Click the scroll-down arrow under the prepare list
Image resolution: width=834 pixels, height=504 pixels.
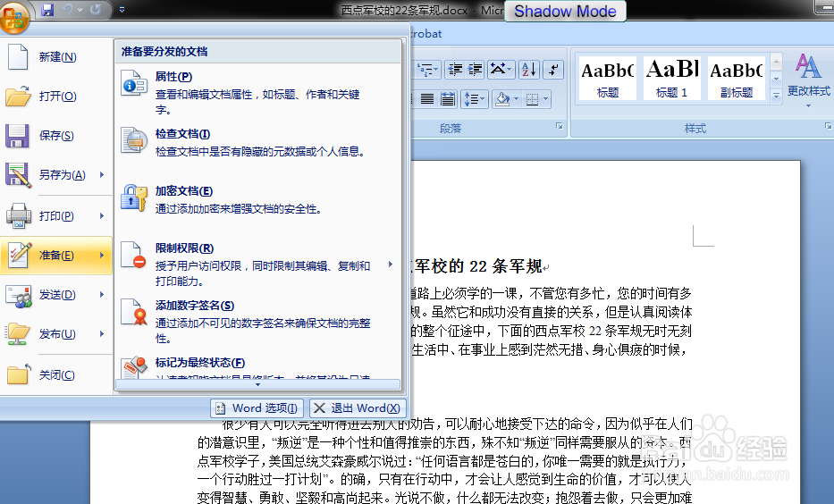tap(258, 384)
